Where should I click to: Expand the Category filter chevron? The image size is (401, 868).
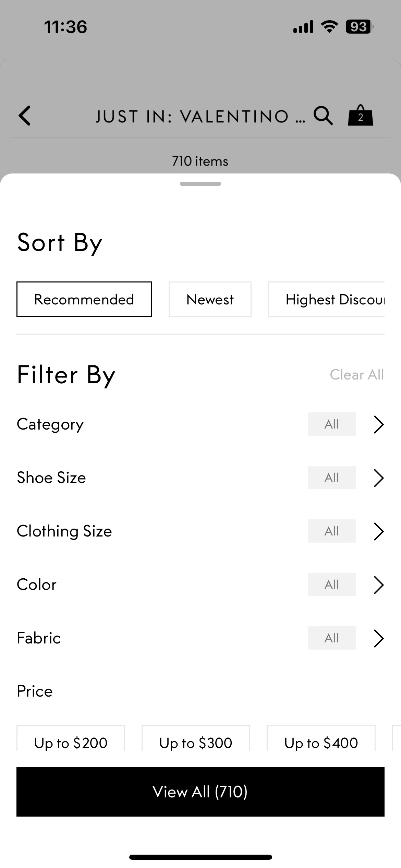tap(378, 424)
